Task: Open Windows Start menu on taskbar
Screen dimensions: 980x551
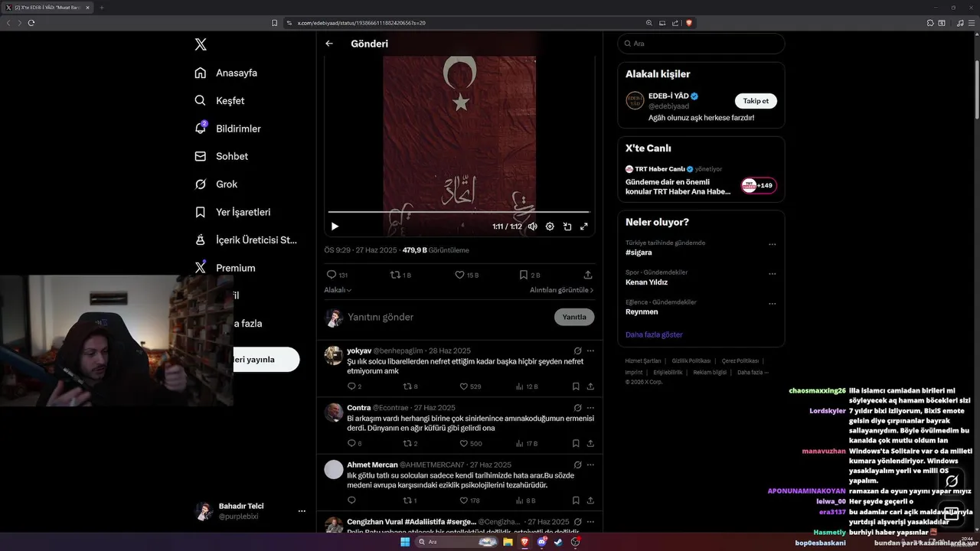Action: point(405,542)
